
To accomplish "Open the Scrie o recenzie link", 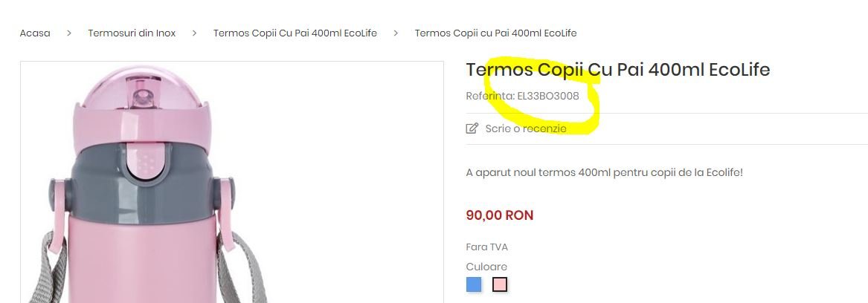I will coord(526,128).
